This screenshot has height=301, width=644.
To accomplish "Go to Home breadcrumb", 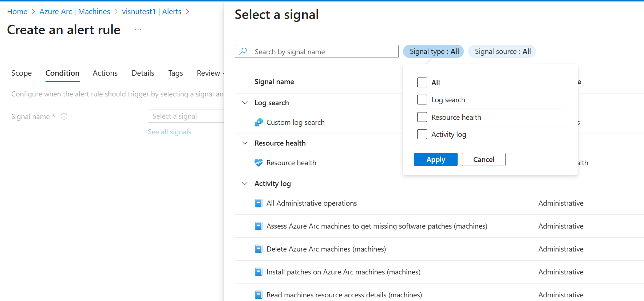I will click(17, 12).
